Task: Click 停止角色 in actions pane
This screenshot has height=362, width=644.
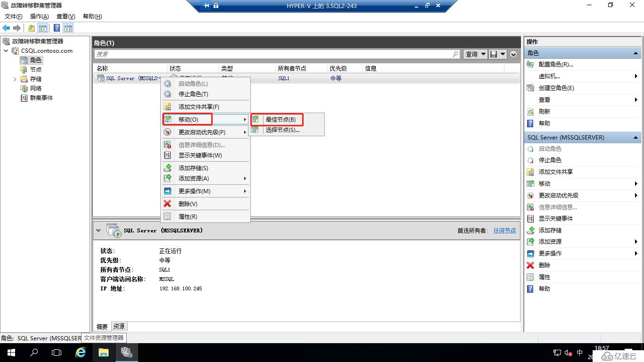Action: pos(550,160)
